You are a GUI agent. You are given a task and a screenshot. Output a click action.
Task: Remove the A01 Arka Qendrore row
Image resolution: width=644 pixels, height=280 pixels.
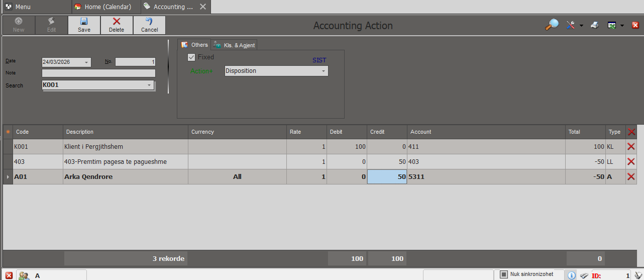coord(631,177)
